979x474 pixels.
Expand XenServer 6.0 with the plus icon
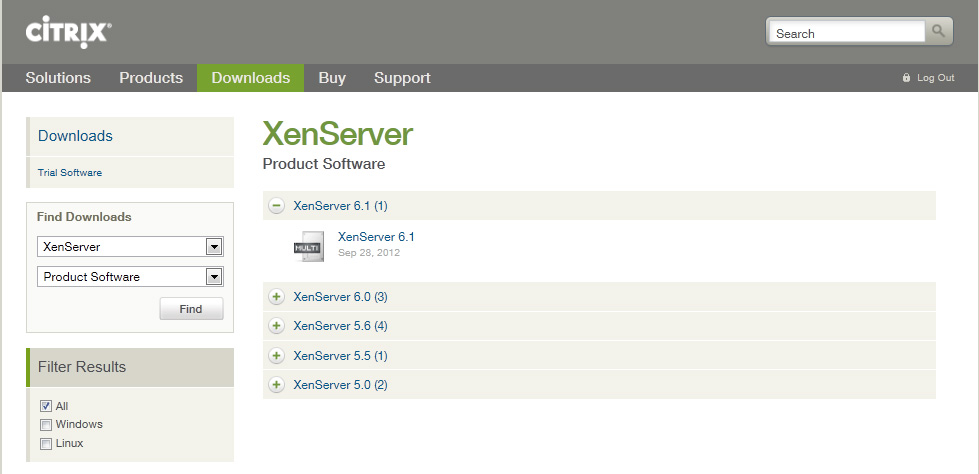pos(276,297)
